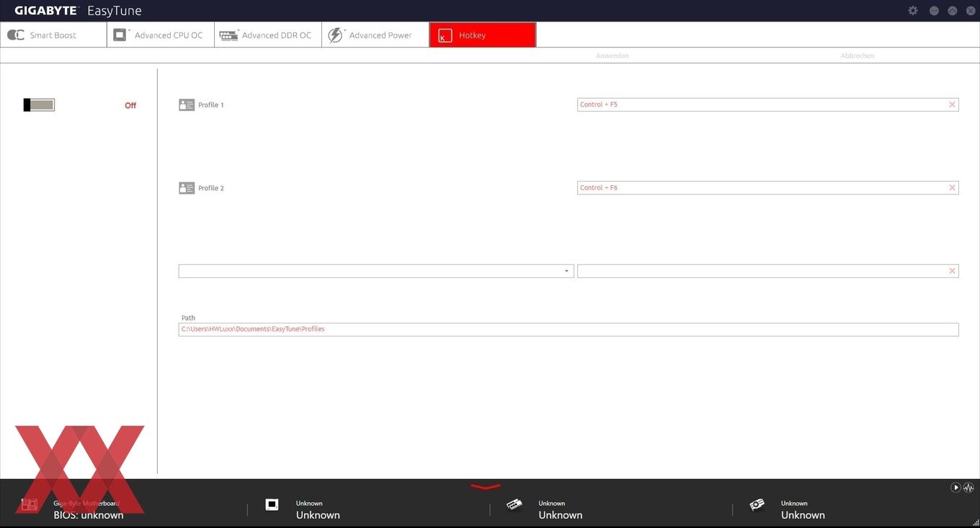
Task: Click the red Off status label
Action: (130, 105)
